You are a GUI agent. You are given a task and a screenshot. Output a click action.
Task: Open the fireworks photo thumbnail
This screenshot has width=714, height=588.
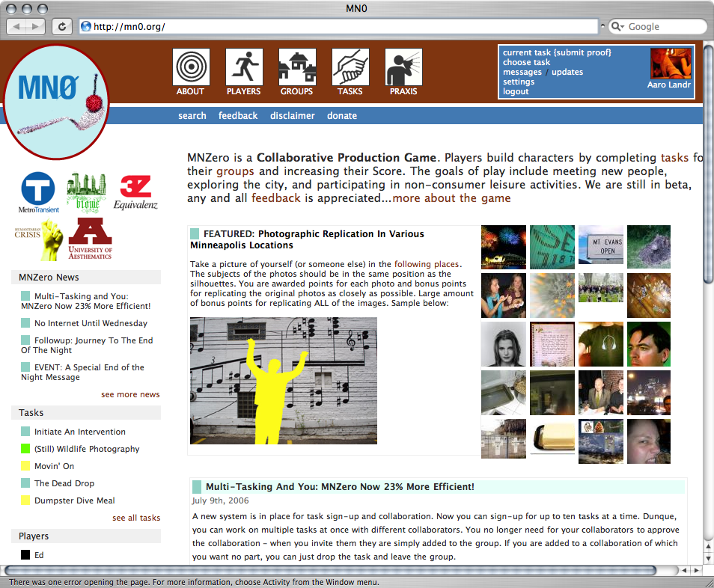503,247
